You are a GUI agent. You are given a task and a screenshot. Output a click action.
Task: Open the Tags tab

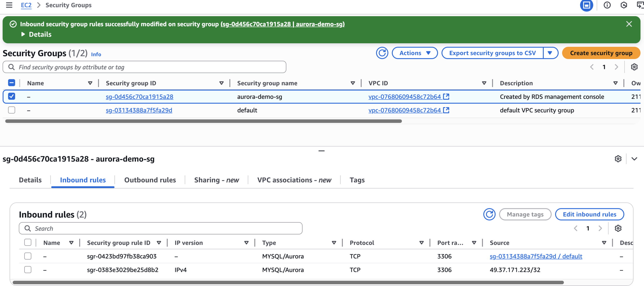pyautogui.click(x=357, y=180)
